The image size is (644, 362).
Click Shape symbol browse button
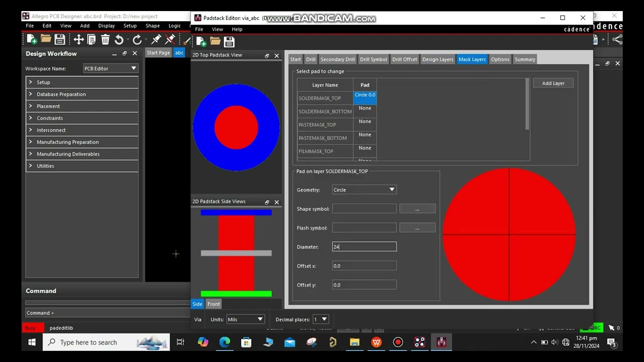[417, 209]
